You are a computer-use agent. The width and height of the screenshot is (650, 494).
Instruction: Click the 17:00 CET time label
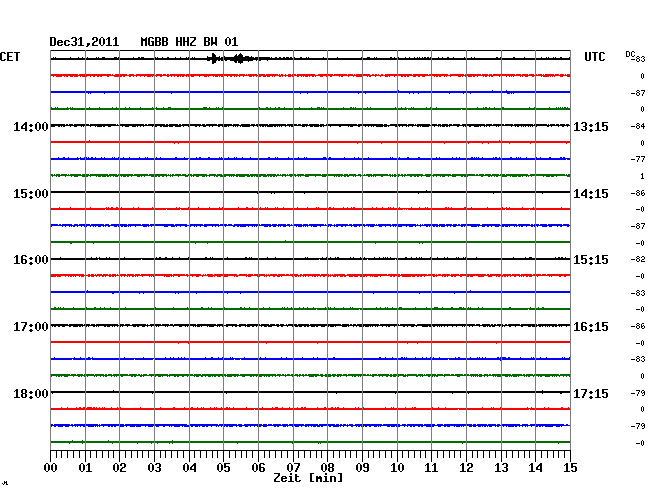tap(31, 327)
